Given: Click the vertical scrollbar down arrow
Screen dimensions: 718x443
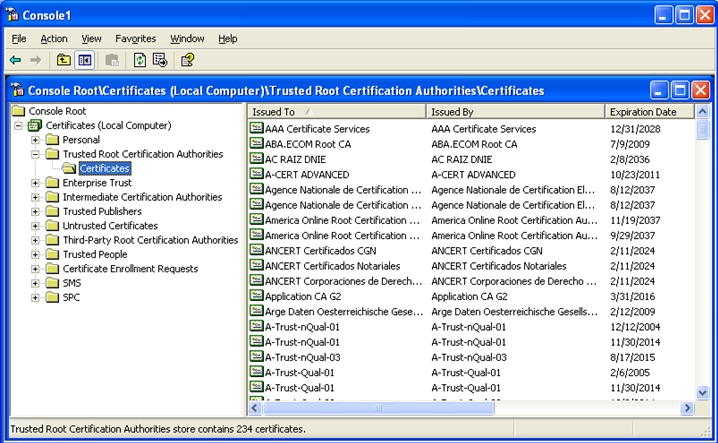Looking at the screenshot, I should click(702, 393).
